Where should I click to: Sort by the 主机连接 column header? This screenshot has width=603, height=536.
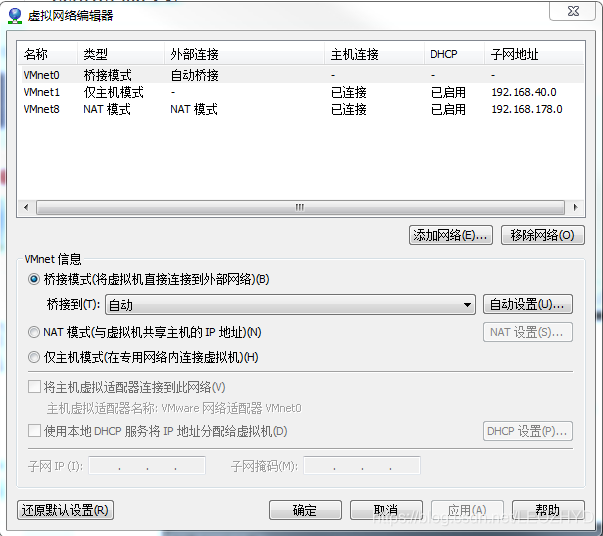[x=375, y=54]
